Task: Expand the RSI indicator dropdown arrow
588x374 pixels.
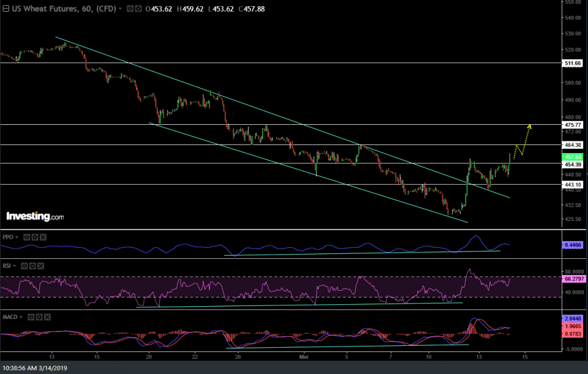Action: click(x=15, y=266)
